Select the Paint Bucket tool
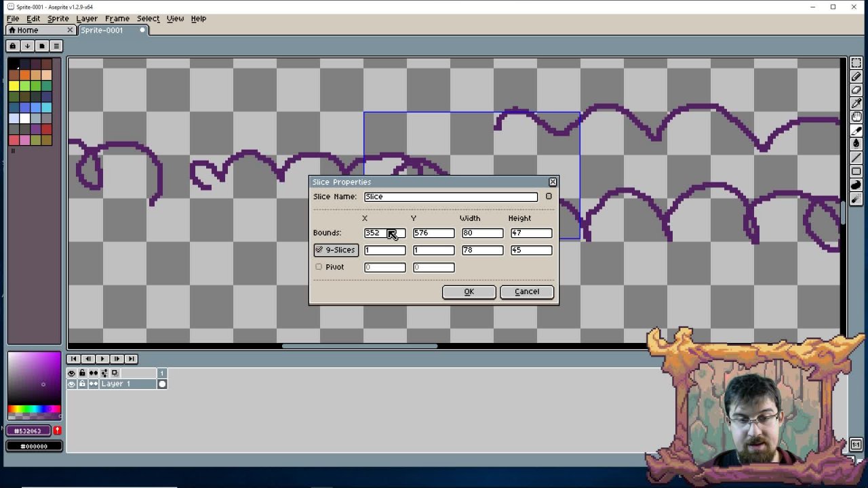 (856, 144)
